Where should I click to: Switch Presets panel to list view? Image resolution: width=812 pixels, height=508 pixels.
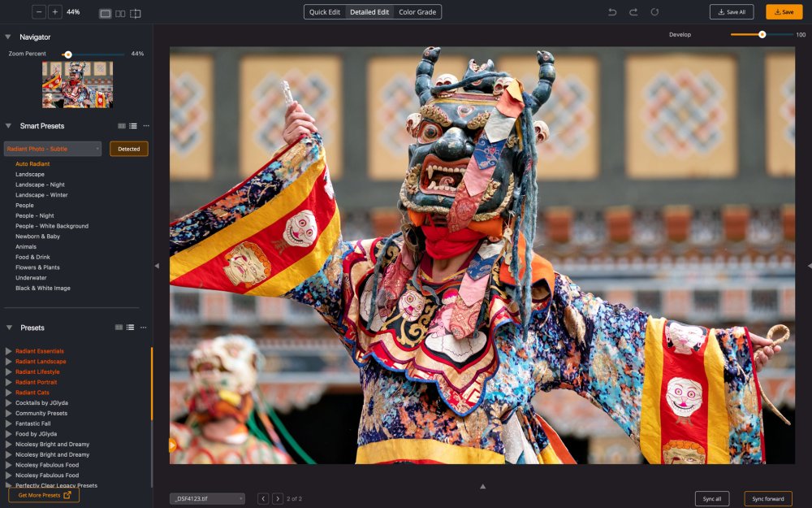pos(130,328)
